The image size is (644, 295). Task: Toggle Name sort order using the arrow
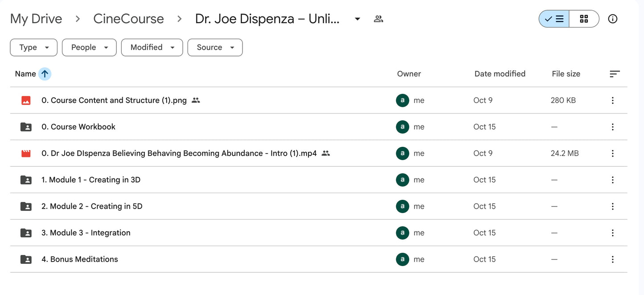(44, 73)
